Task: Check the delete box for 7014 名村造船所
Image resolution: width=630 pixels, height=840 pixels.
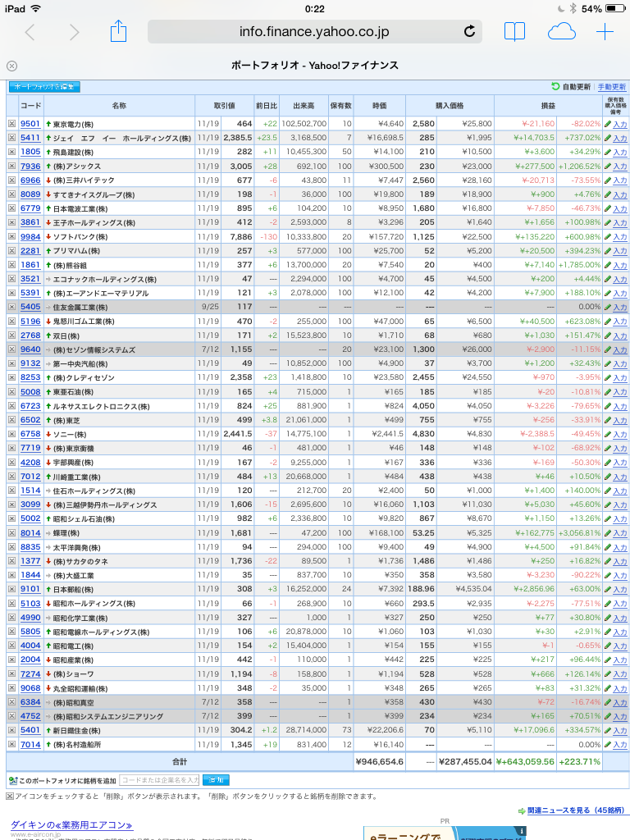Action: [x=11, y=745]
